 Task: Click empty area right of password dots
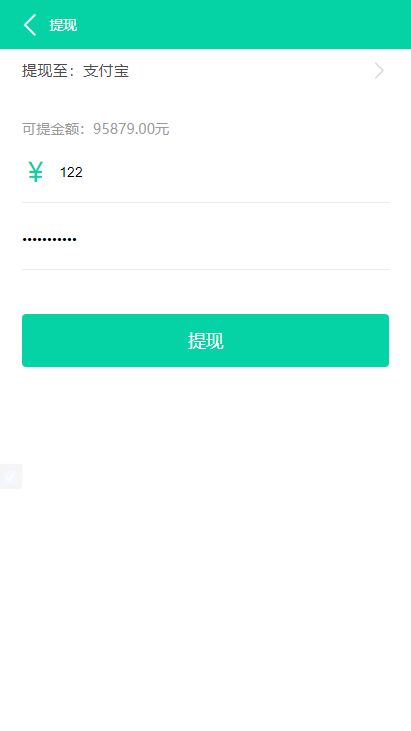[x=233, y=240]
